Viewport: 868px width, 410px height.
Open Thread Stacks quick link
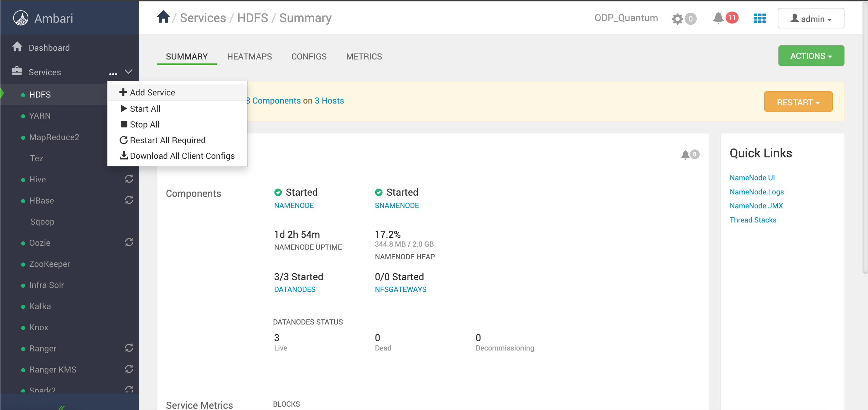click(753, 220)
